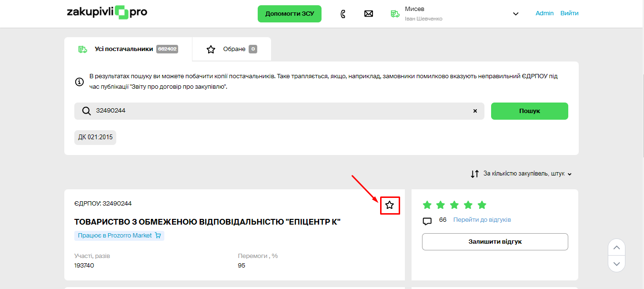Open sort dropdown За кількістю закупівель
The image size is (644, 289).
click(x=522, y=174)
